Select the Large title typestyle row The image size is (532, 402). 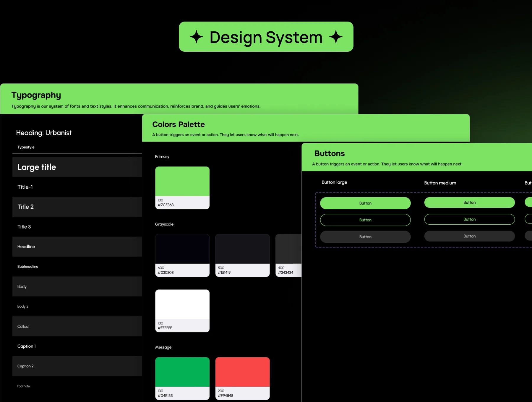[77, 167]
